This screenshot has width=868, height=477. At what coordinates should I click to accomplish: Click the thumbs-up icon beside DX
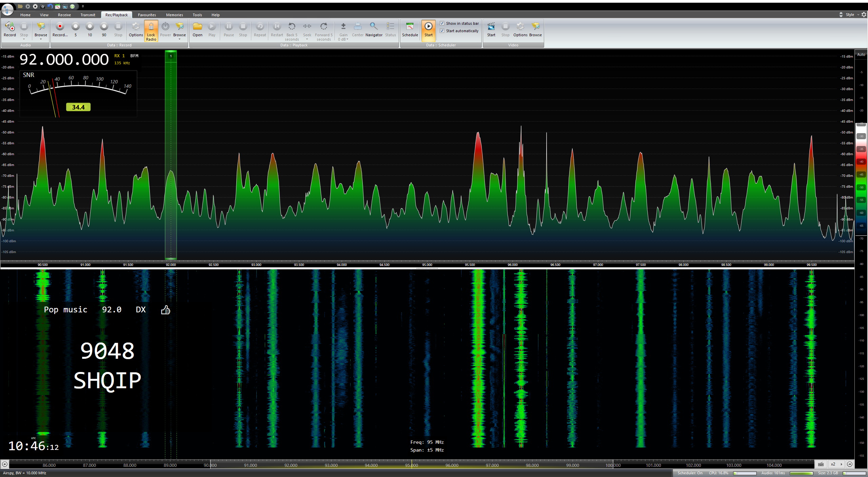point(165,310)
